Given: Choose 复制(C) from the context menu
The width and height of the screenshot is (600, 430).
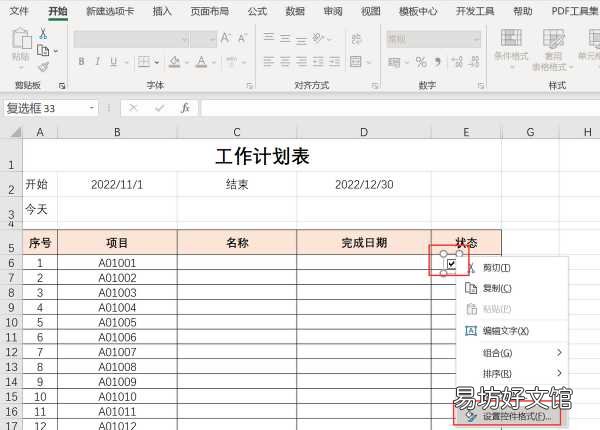Looking at the screenshot, I should coord(512,288).
